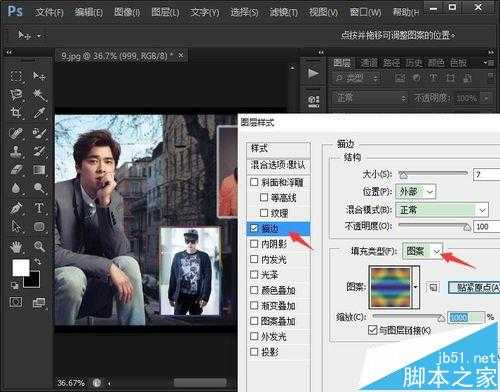Toggle Quick Mask mode
This screenshot has width=500, height=392.
[16, 302]
